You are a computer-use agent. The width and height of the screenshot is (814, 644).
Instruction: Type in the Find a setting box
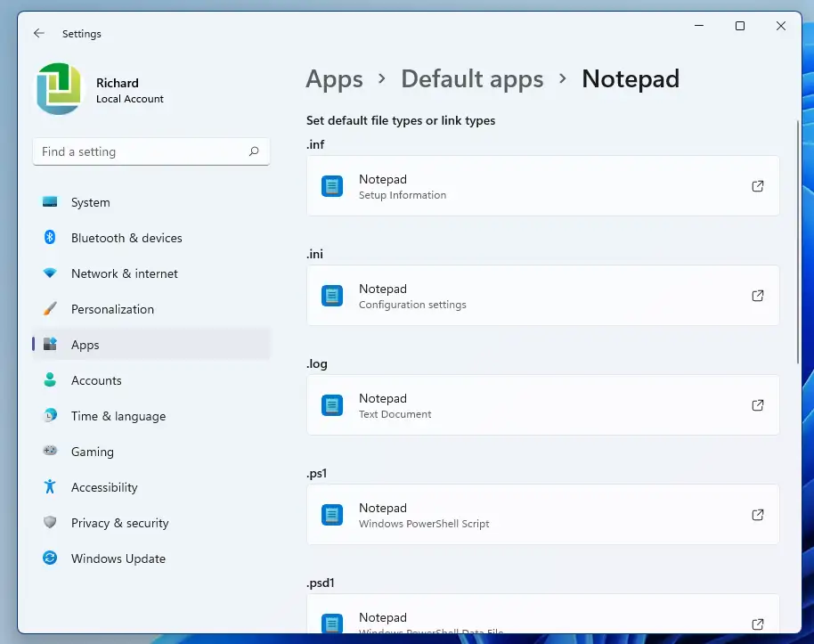pyautogui.click(x=141, y=151)
